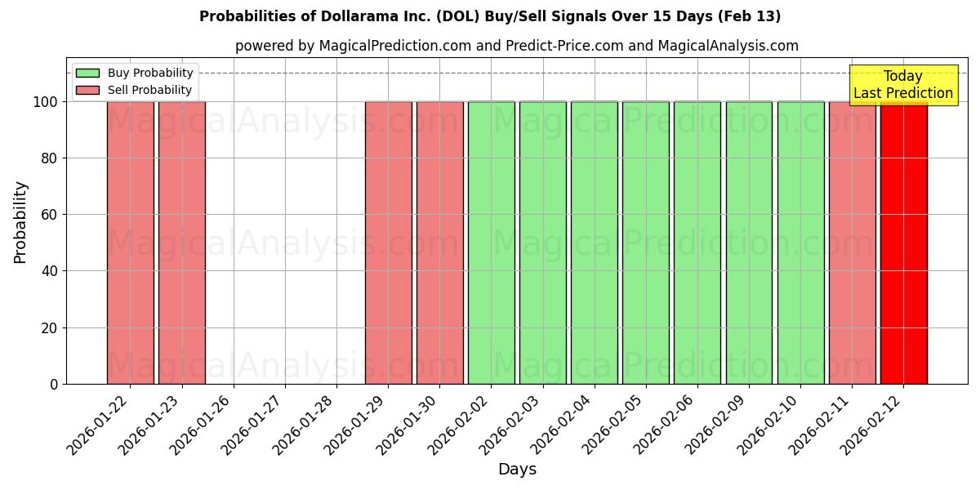Click the Days axis label
980x490 pixels.
(x=519, y=469)
